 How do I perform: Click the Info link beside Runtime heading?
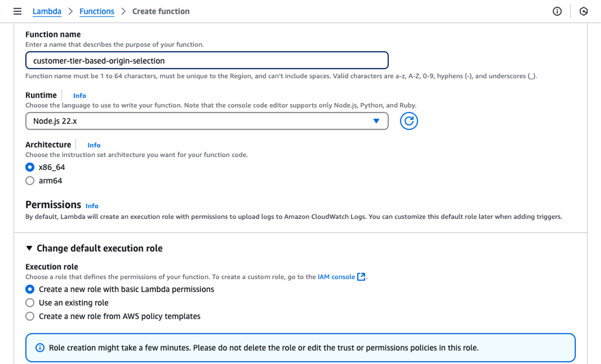click(x=79, y=95)
